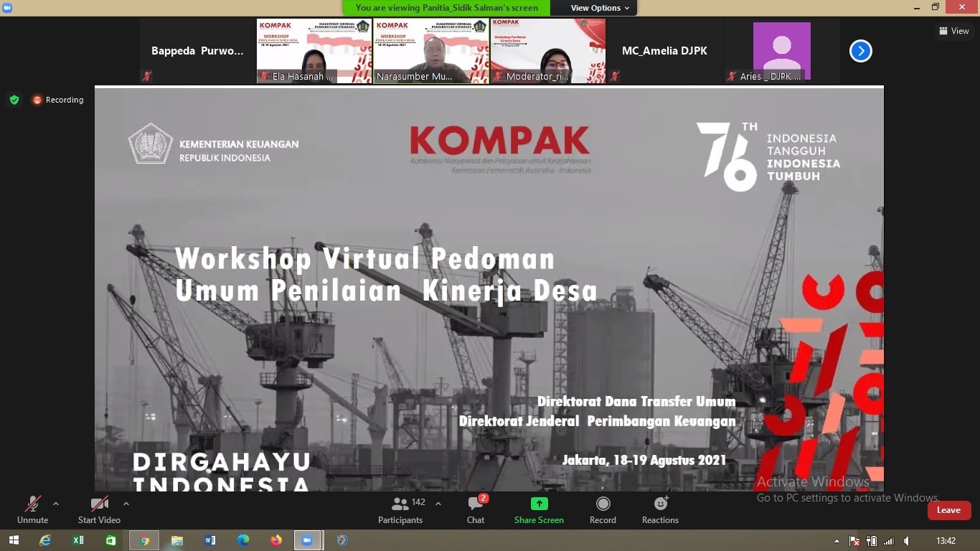This screenshot has width=980, height=551.
Task: Expand video options arrow next to Start Video
Action: pyautogui.click(x=126, y=504)
